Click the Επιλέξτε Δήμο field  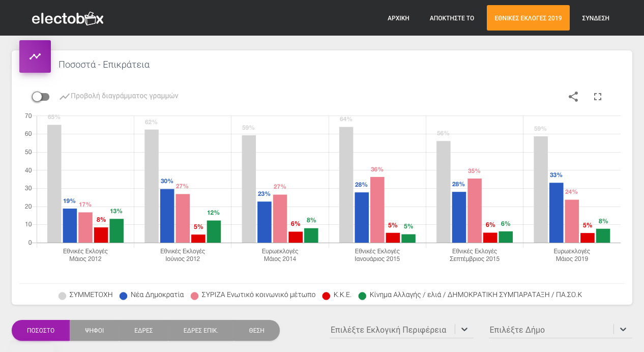[x=561, y=330]
